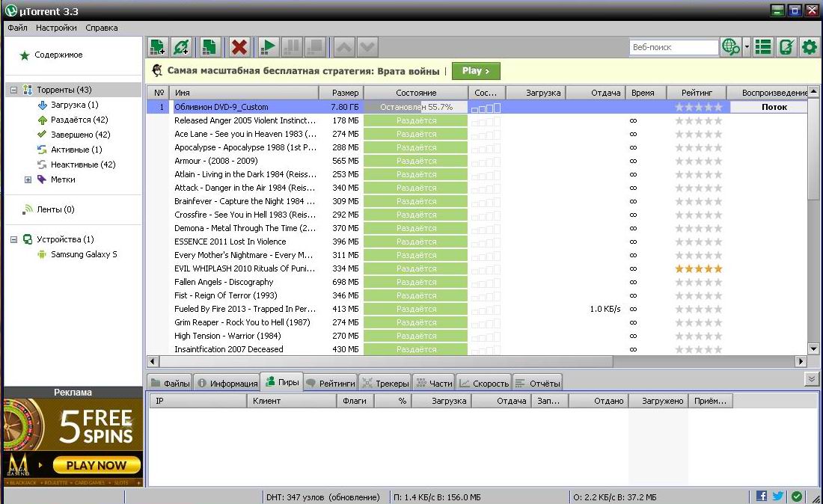Image resolution: width=823 pixels, height=504 pixels.
Task: Click the Клиент column header in peers
Action: coord(291,401)
